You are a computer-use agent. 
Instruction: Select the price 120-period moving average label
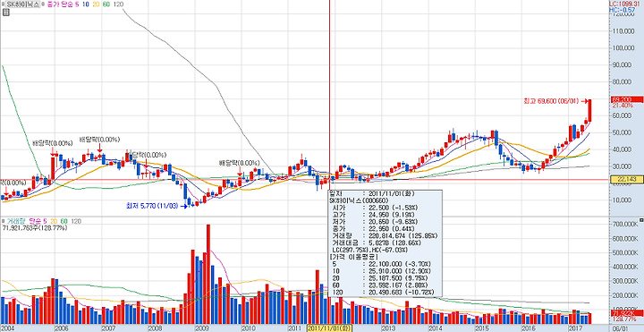[x=119, y=4]
